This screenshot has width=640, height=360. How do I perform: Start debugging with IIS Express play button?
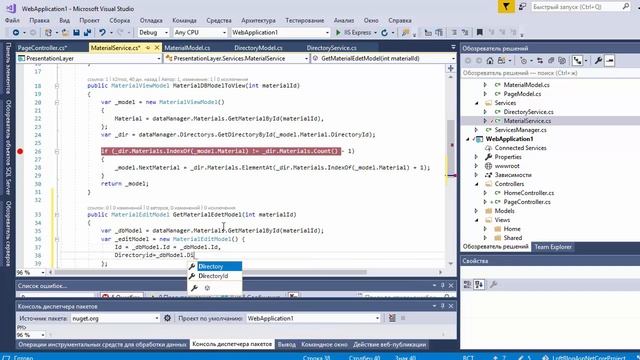point(338,32)
